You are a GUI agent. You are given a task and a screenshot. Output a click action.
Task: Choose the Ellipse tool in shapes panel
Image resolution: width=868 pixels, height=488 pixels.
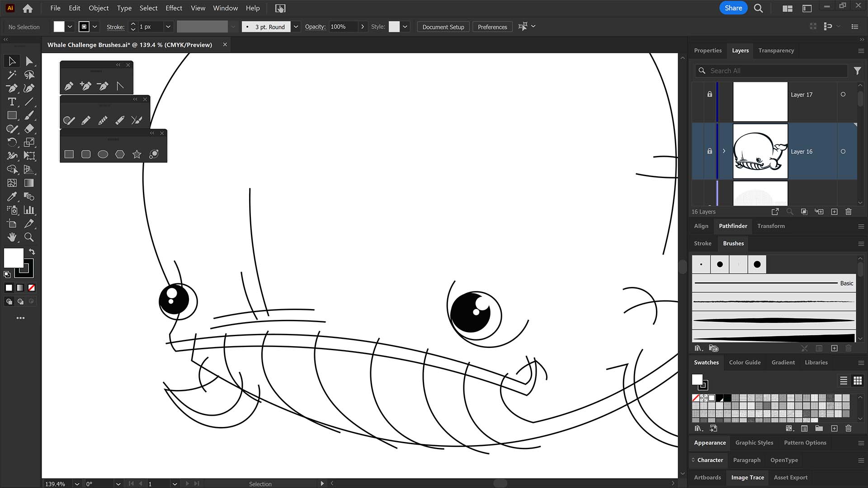(103, 155)
